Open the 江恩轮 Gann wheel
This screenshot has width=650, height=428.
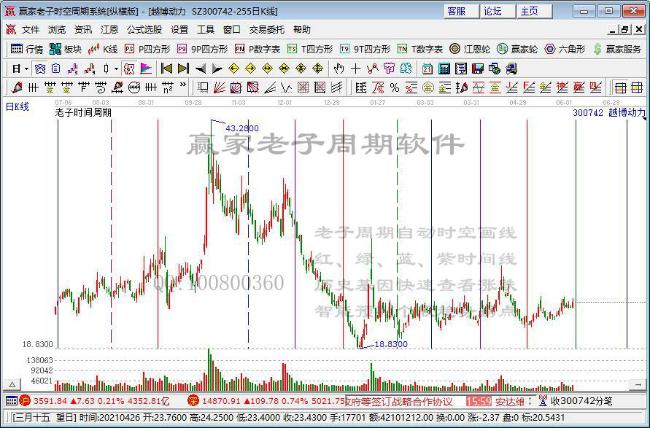tap(469, 49)
